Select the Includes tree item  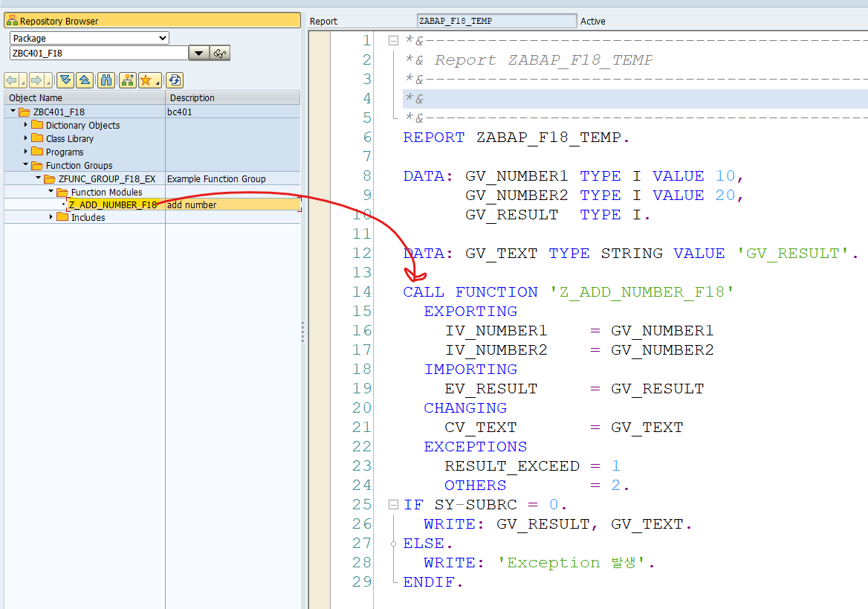coord(88,217)
